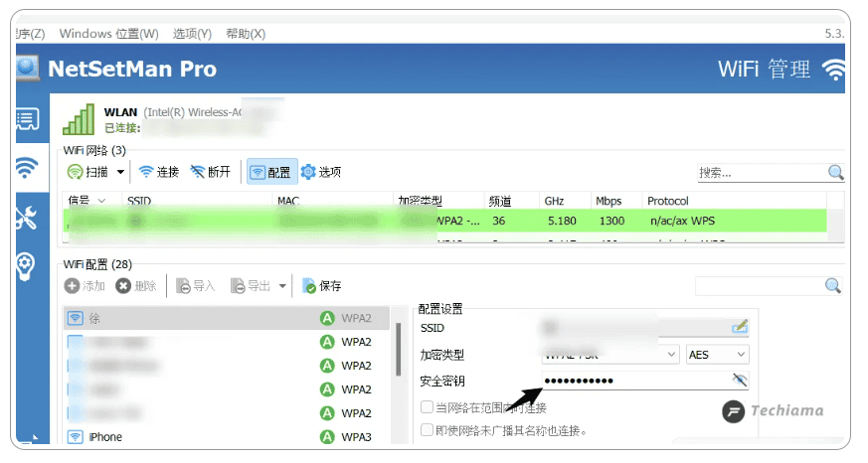
Task: Click the WiFi icon beside iPhone profile
Action: pyautogui.click(x=76, y=437)
